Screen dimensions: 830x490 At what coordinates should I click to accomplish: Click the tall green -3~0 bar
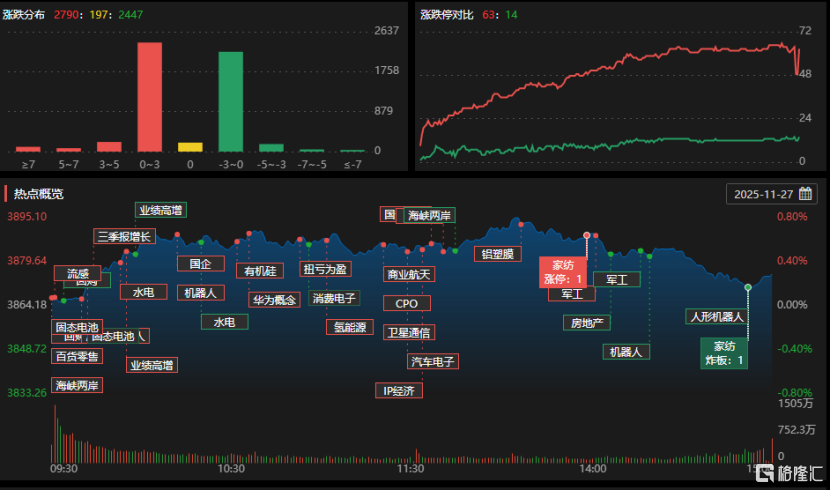(x=230, y=101)
